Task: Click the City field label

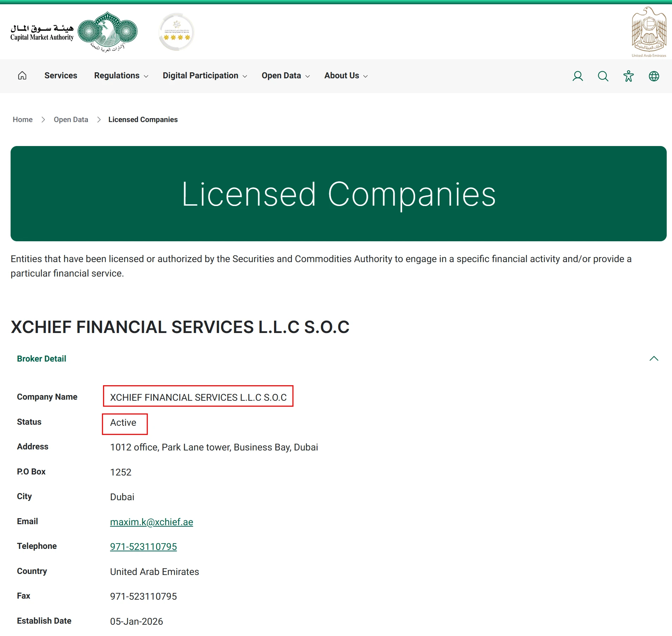Action: [24, 496]
